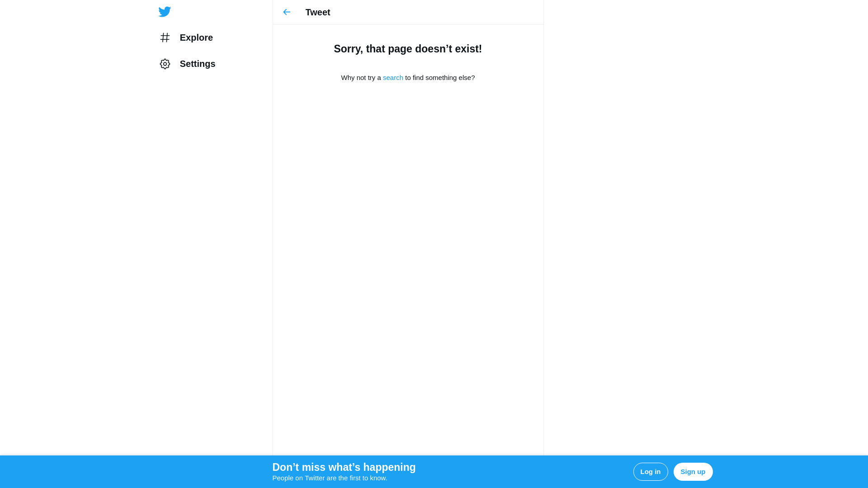The image size is (868, 488).
Task: Click the Settings gear icon
Action: pyautogui.click(x=165, y=64)
